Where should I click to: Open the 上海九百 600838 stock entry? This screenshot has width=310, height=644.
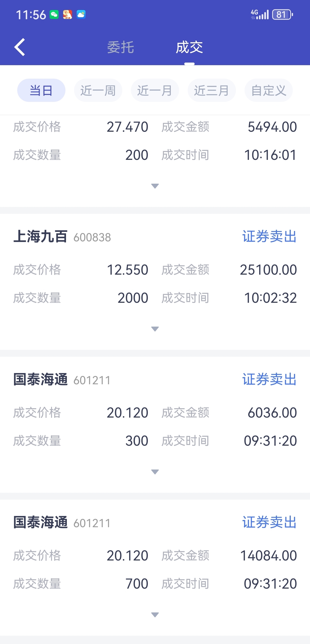coord(62,237)
